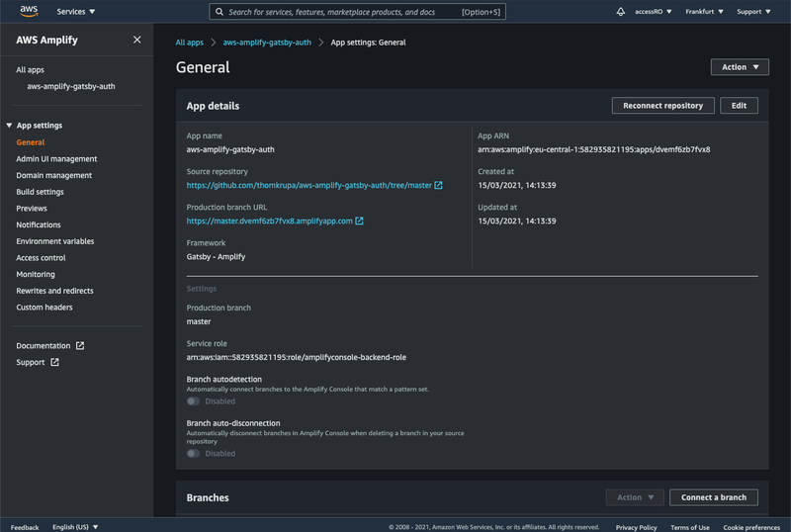
Task: Open the Branches Action dropdown
Action: (635, 497)
